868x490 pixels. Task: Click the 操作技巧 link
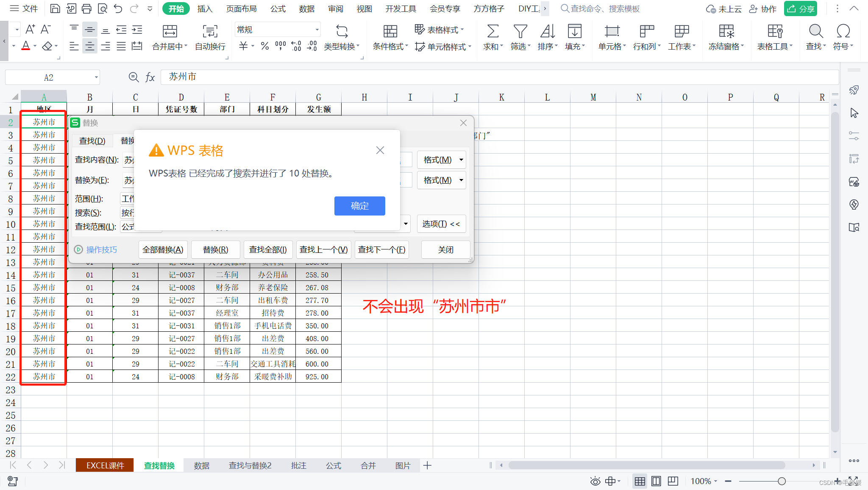pyautogui.click(x=101, y=249)
